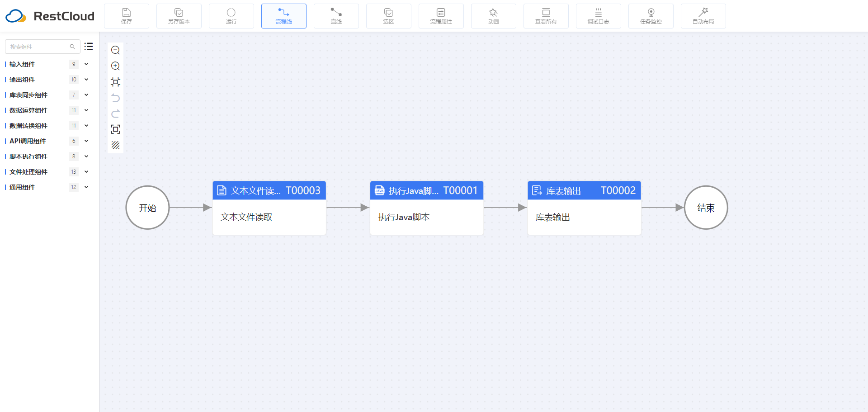Image resolution: width=868 pixels, height=412 pixels.
Task: Select the 库表同步组件 category label
Action: (x=28, y=95)
